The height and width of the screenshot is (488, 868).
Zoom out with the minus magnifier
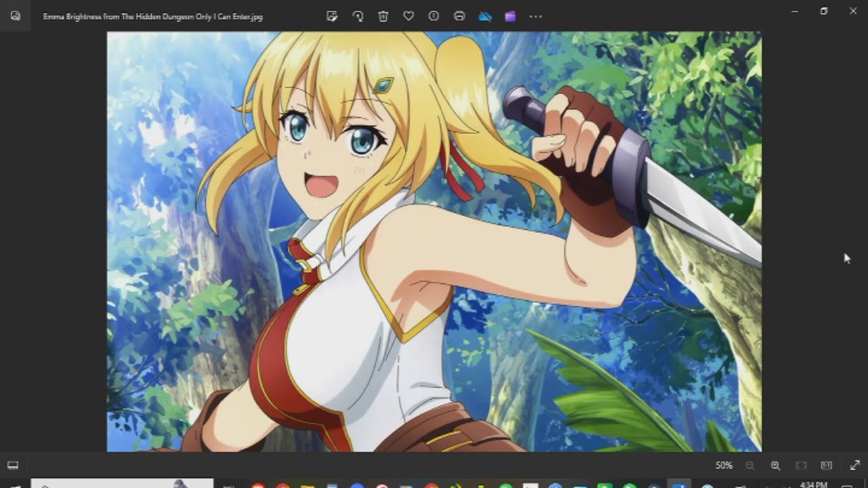(750, 466)
